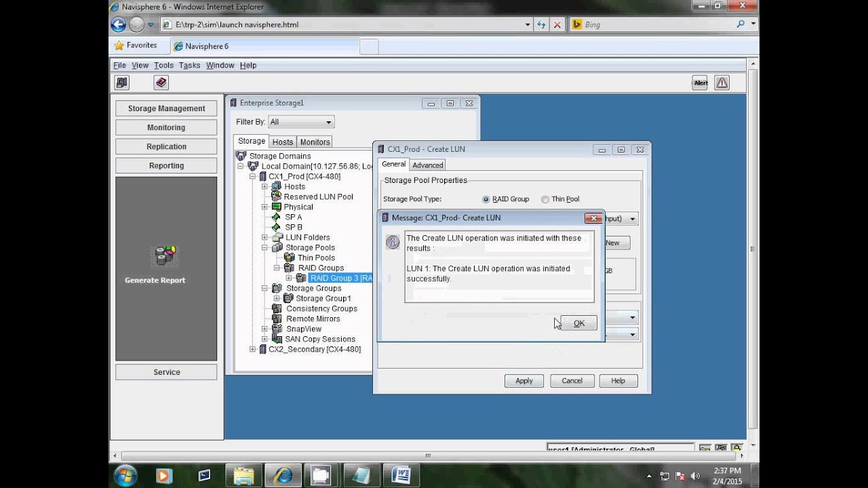Click the address bar field
The height and width of the screenshot is (488, 868).
click(x=346, y=24)
